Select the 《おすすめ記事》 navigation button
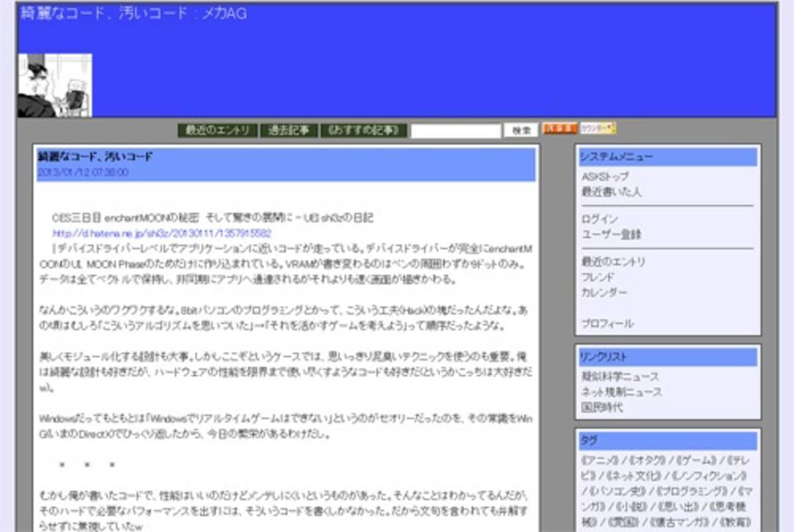Screen dimensions: 794x532 pos(363,130)
